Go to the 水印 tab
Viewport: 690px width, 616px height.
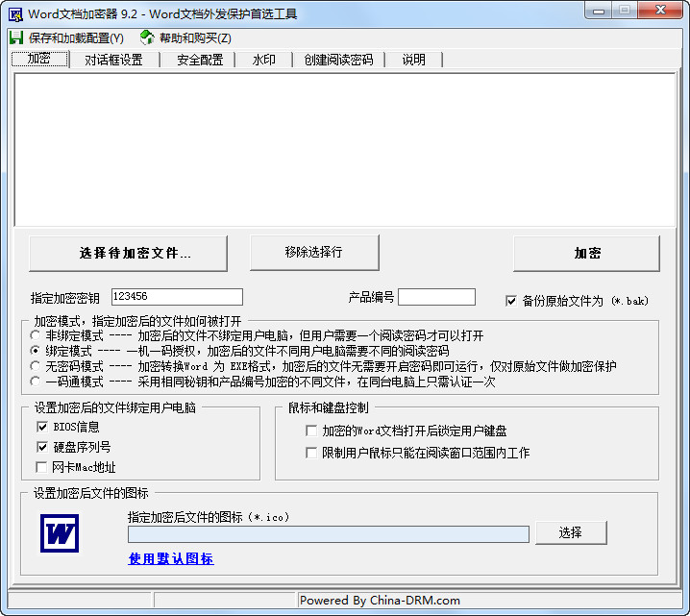tap(264, 60)
